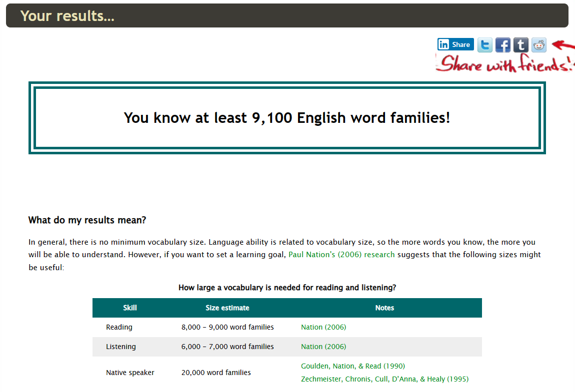
Task: Click the 'You know at least 9,100' result text
Action: pyautogui.click(x=287, y=118)
